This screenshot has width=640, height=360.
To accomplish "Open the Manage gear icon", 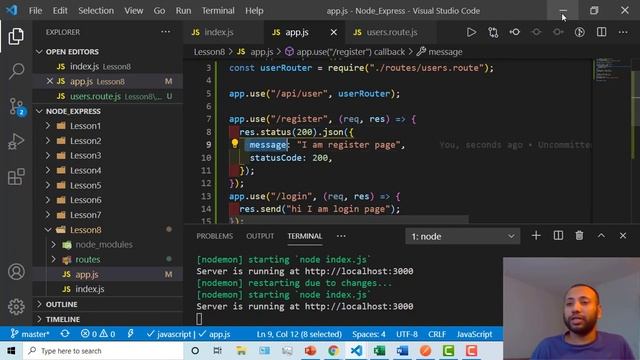I will [16, 307].
